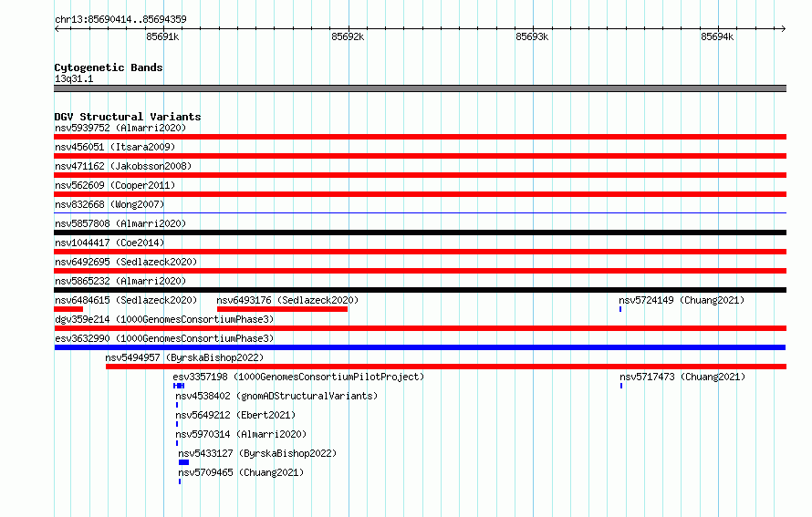Open the nsv5494957 (ByrskaBishop2022) label

tap(184, 357)
